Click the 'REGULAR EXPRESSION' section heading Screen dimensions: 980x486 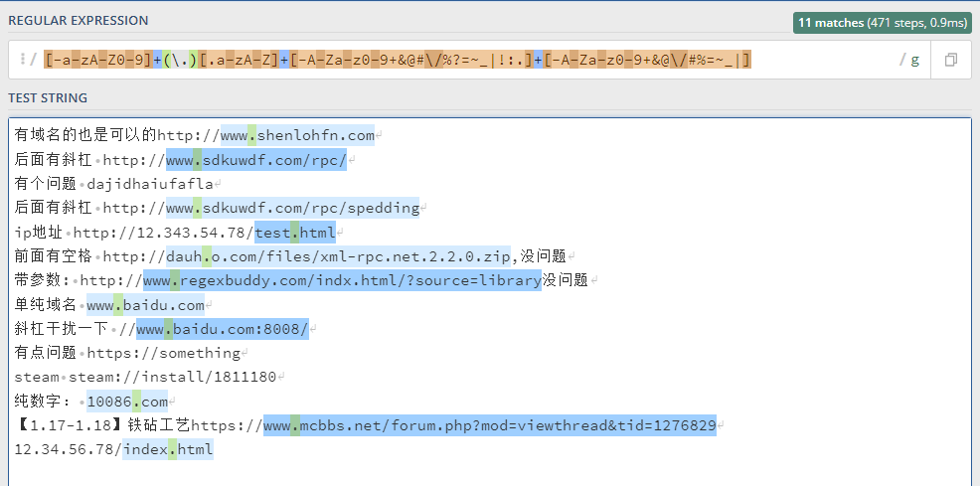tap(79, 20)
